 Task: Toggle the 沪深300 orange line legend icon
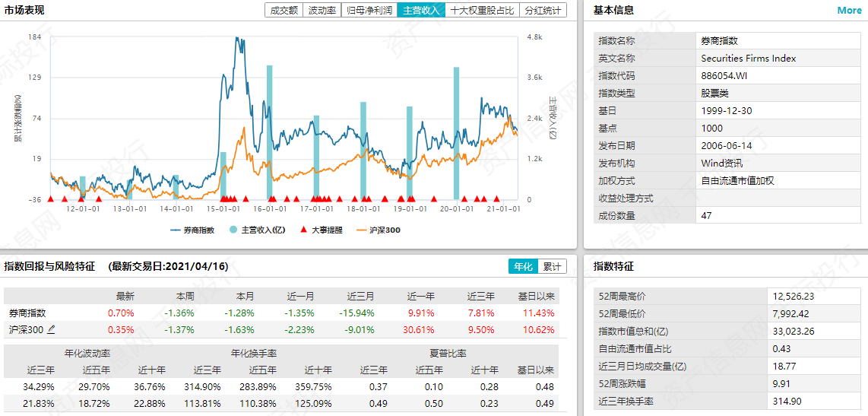pos(361,230)
